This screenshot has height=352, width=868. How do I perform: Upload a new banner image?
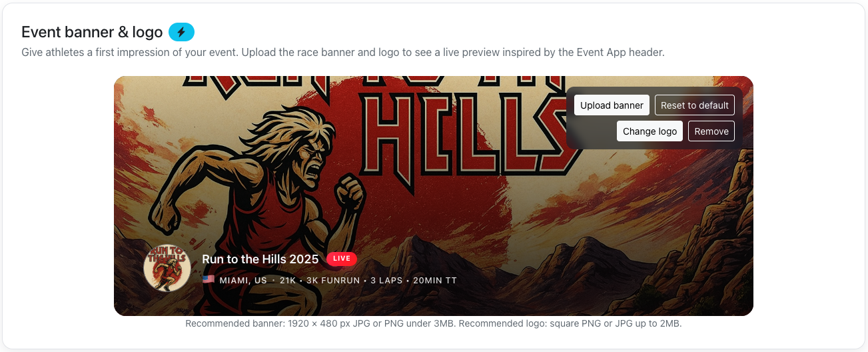(612, 105)
